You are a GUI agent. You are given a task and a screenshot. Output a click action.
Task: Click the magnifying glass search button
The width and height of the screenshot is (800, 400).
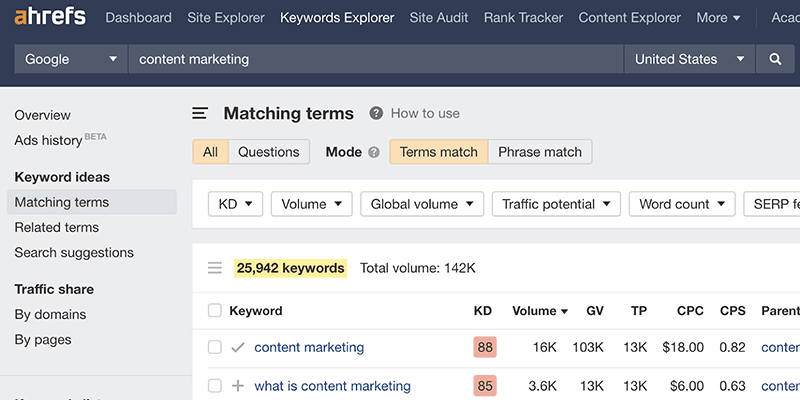point(775,59)
